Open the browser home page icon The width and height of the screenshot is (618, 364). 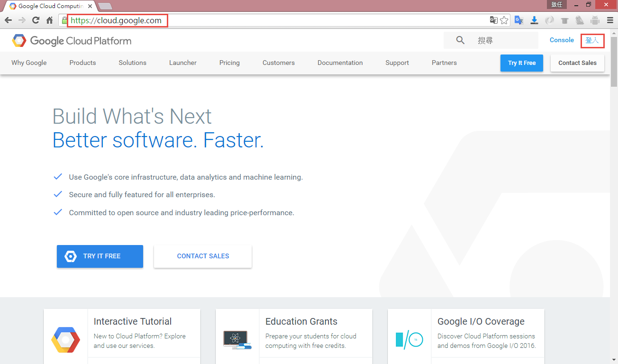[x=49, y=20]
